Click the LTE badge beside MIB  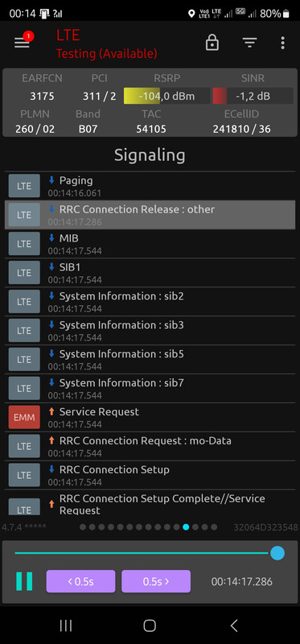tap(24, 244)
